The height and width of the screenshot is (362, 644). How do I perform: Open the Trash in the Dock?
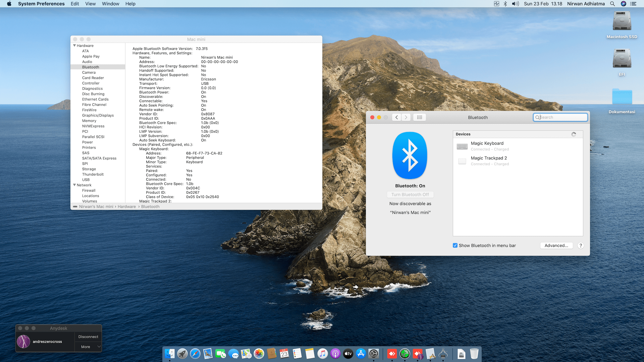pos(474,354)
